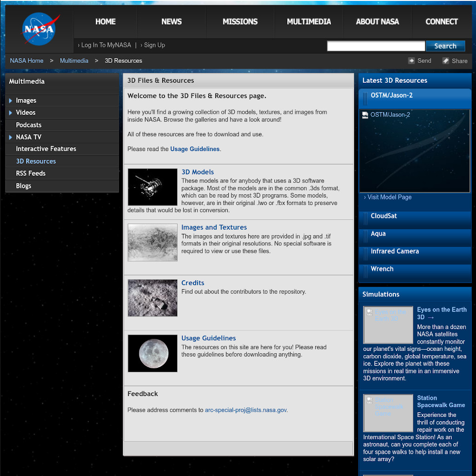Open the Images and Textures thumbnail
Viewport: 476px width, 476px height.
[152, 242]
